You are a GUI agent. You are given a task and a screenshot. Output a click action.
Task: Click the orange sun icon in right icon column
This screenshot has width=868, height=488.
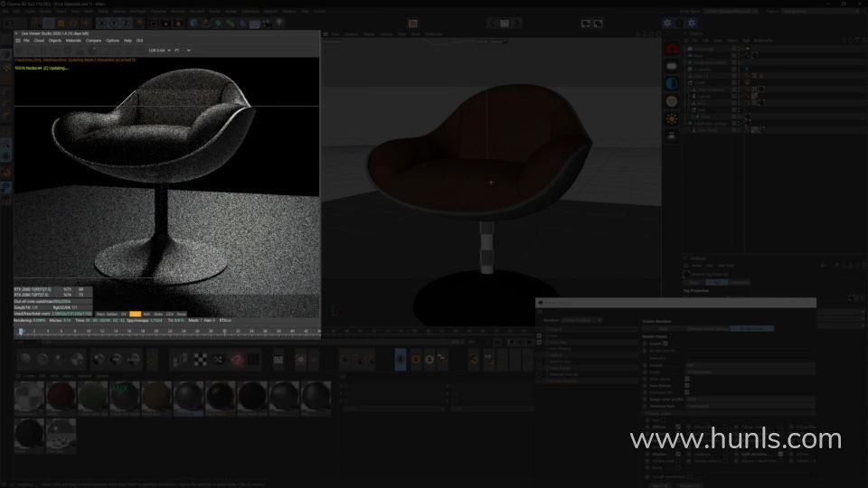click(672, 118)
